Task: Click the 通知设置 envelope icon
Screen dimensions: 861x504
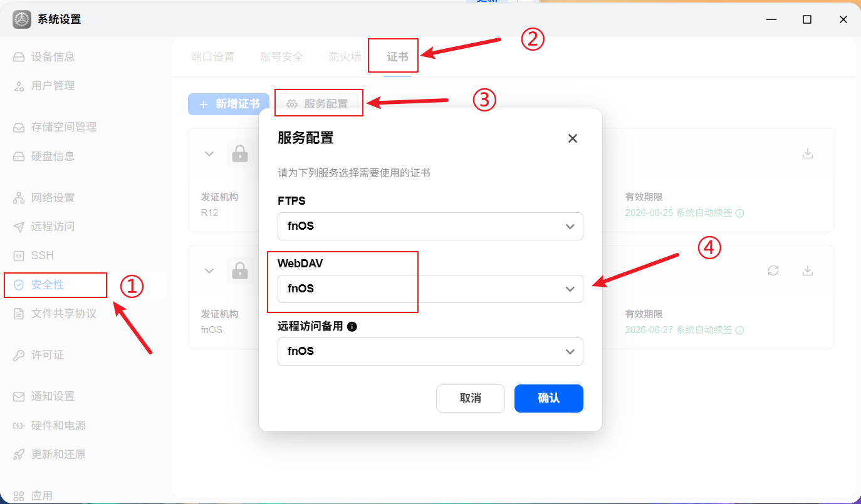Action: click(x=19, y=396)
